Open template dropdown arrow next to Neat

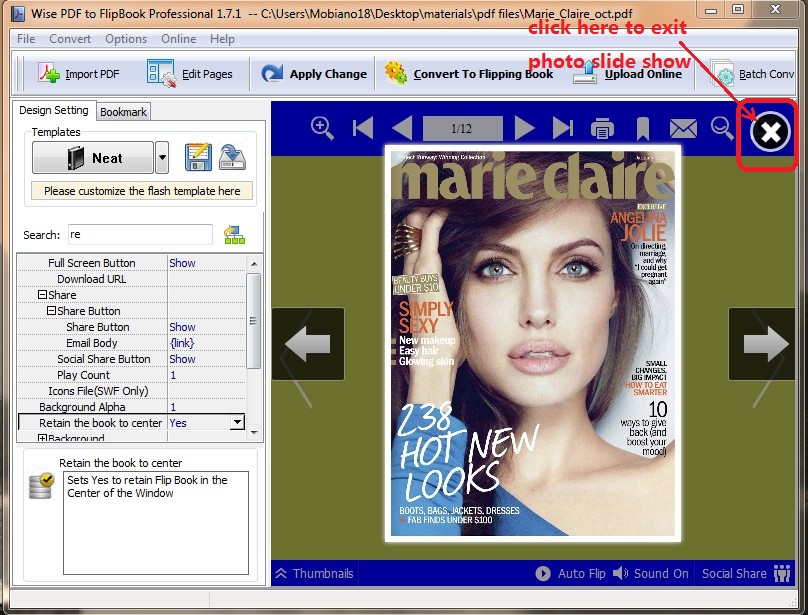click(x=162, y=158)
